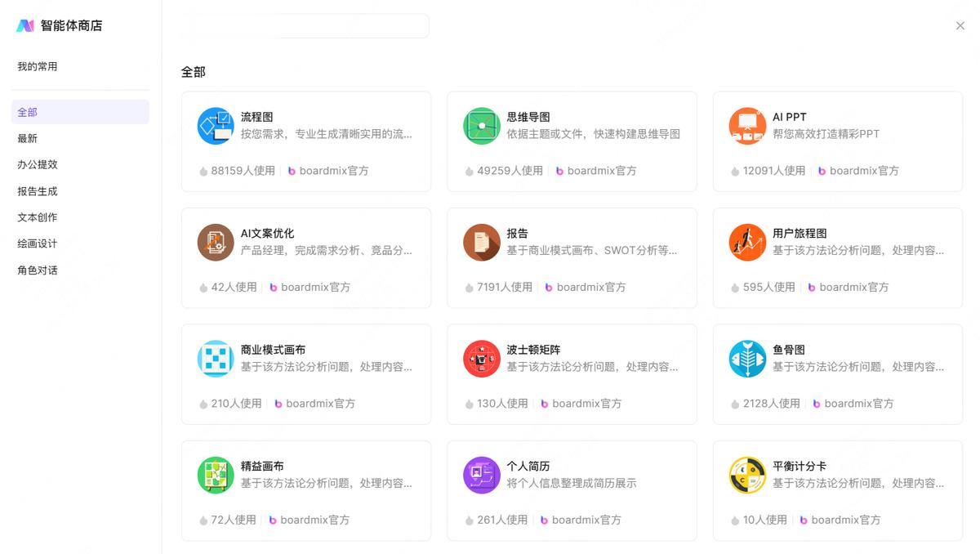Click boardmix logo in 流程图 card
This screenshot has height=554, width=980.
click(292, 171)
